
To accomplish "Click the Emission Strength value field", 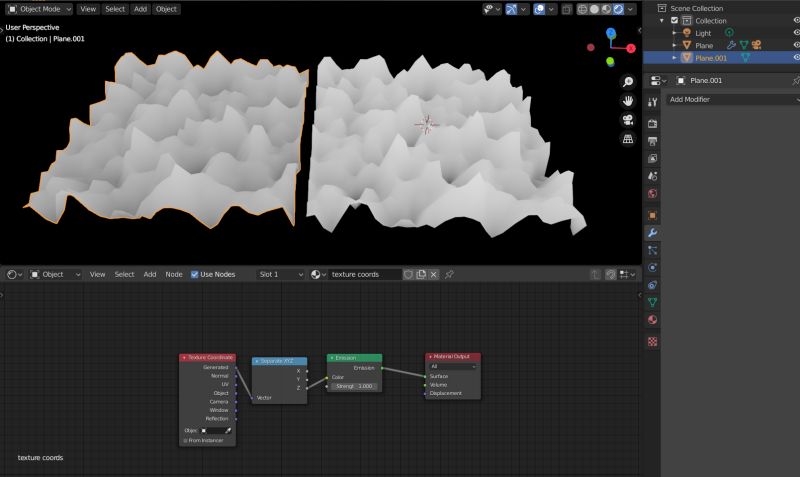I will (354, 386).
